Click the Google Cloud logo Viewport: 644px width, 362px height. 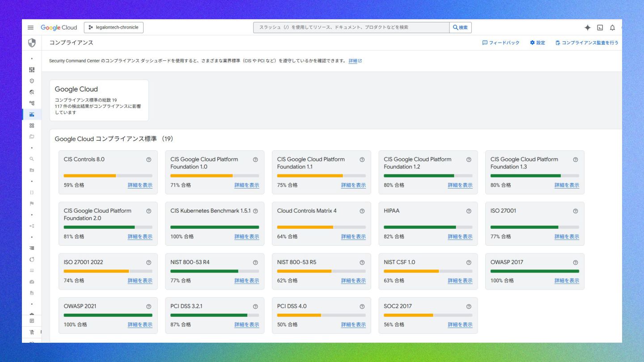59,27
